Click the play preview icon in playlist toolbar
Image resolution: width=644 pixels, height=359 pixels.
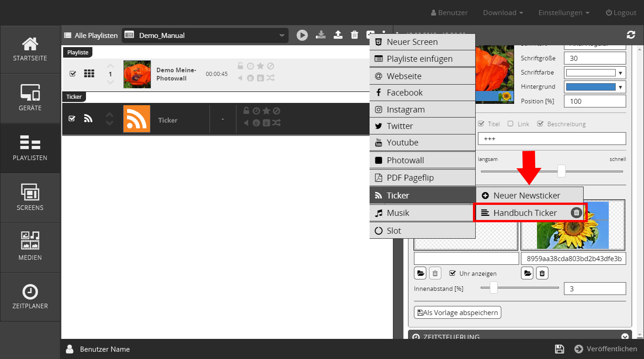tap(302, 35)
